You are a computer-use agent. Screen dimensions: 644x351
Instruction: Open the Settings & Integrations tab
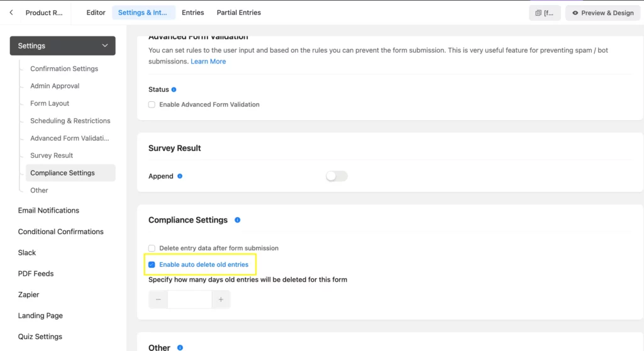pyautogui.click(x=143, y=13)
